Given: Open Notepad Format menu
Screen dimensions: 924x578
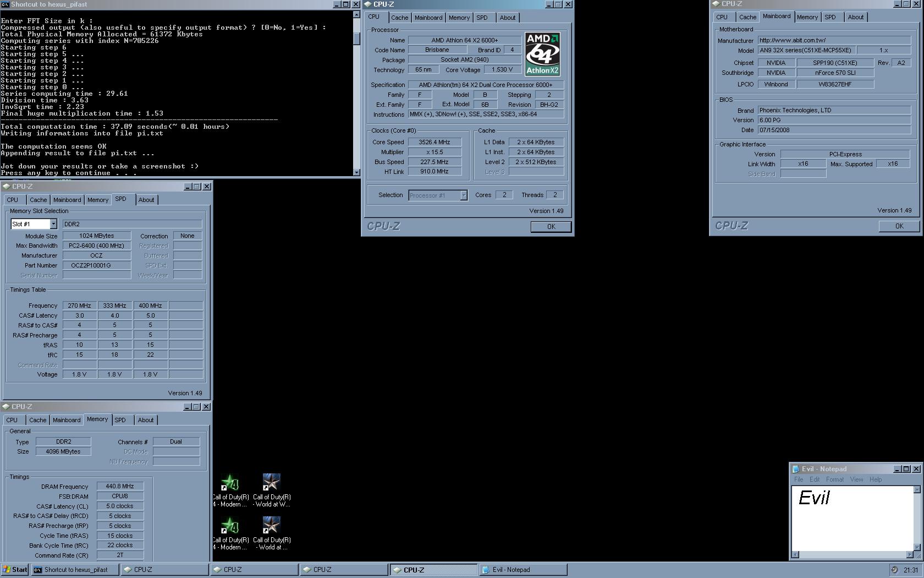Looking at the screenshot, I should [835, 479].
